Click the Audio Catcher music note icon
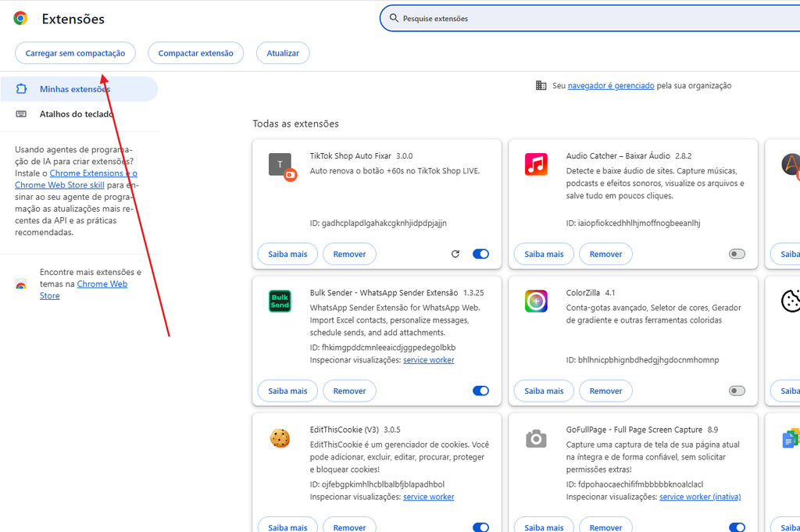800x532 pixels. (536, 164)
